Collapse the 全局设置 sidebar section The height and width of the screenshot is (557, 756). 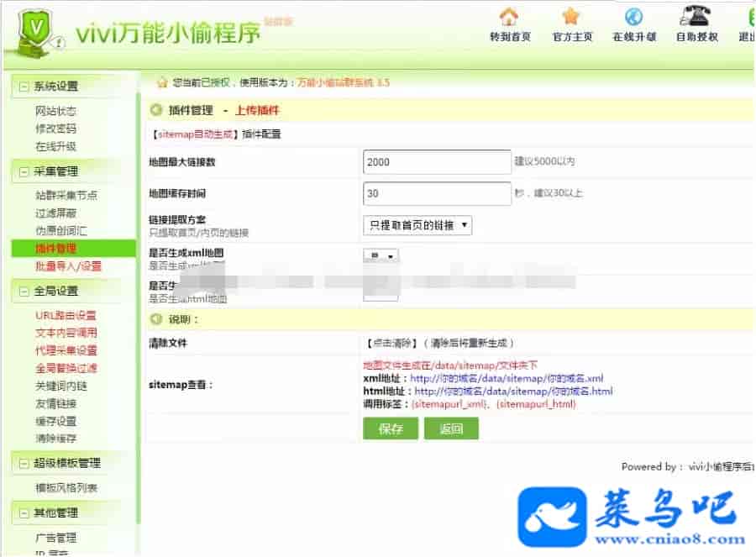click(x=24, y=292)
